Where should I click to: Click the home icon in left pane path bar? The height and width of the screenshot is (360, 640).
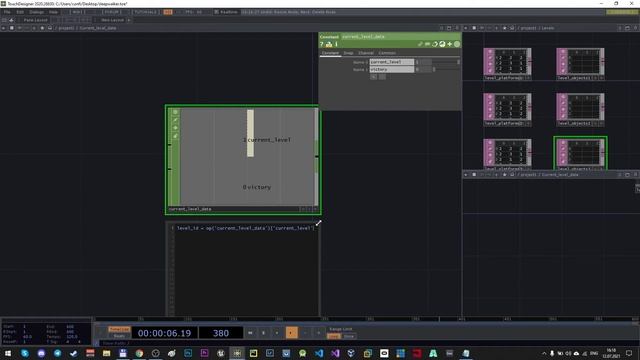50,28
